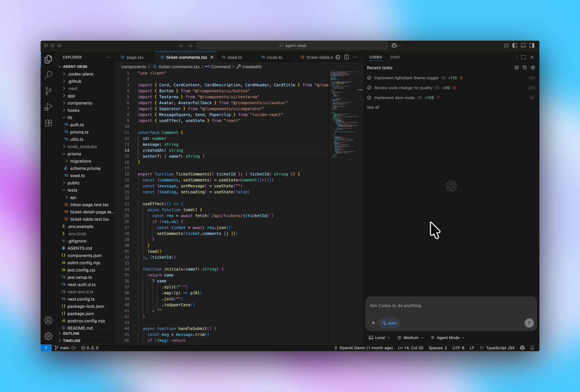This screenshot has height=392, width=580.
Task: Collapse the tests folder
Action: [x=72, y=190]
